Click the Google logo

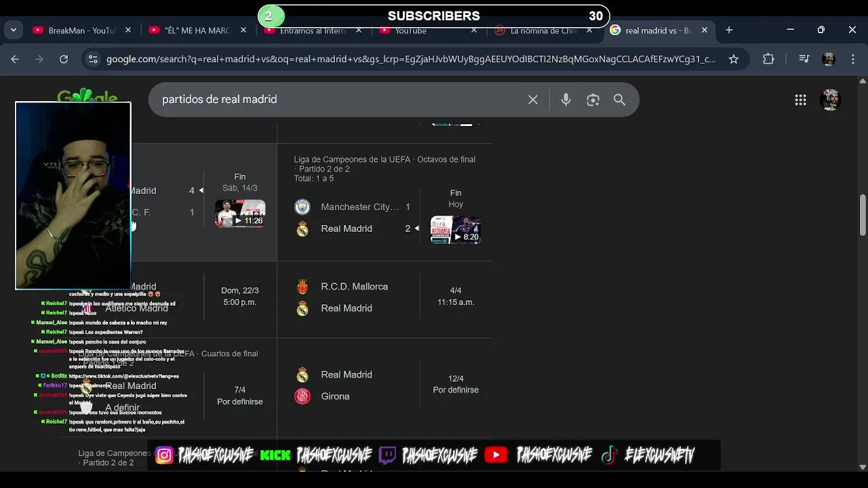pos(87,97)
